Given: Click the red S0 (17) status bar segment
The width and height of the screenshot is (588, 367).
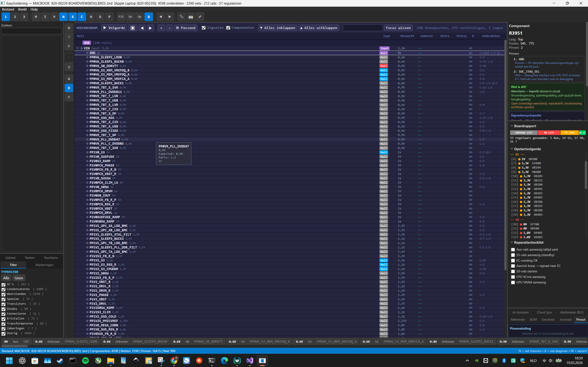Looking at the screenshot, I should tap(549, 133).
